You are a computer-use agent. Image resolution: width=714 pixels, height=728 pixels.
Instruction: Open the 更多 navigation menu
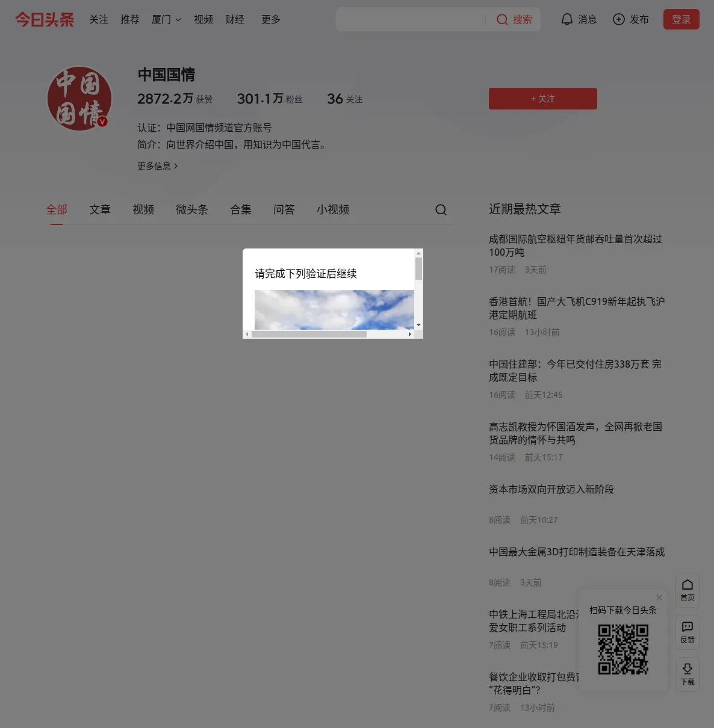pyautogui.click(x=271, y=20)
